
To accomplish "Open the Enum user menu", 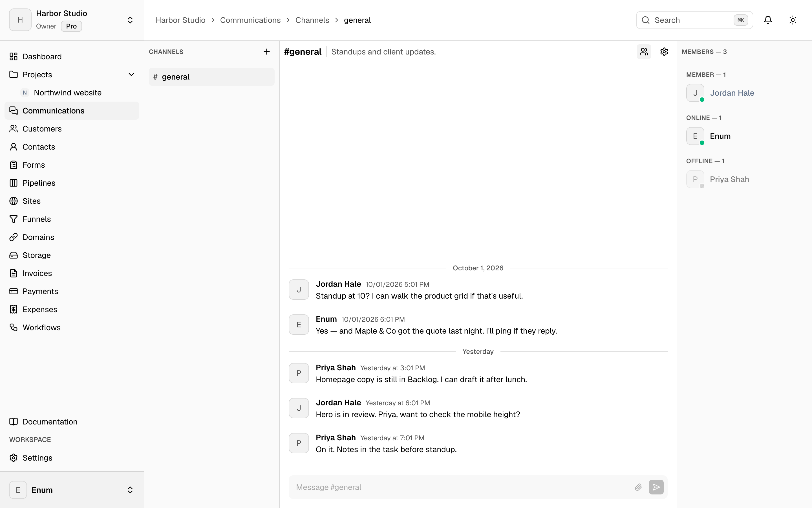I will [72, 490].
